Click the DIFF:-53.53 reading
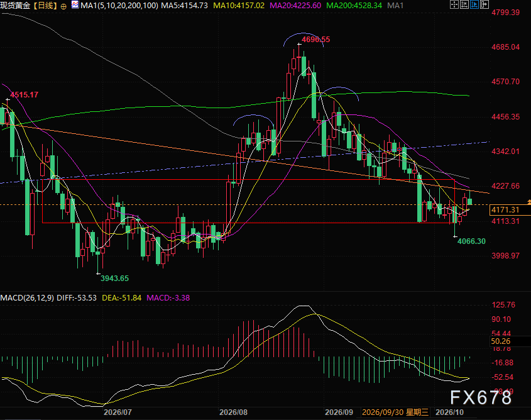The height and width of the screenshot is (420, 531). point(77,298)
